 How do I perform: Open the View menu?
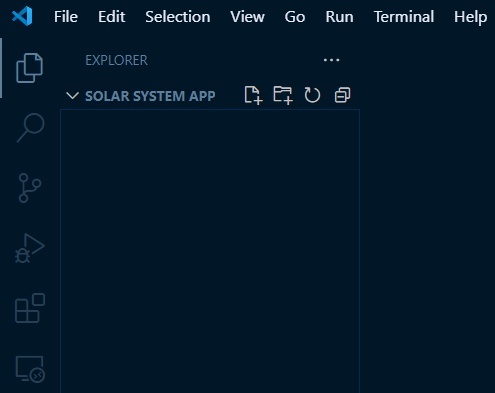click(247, 17)
